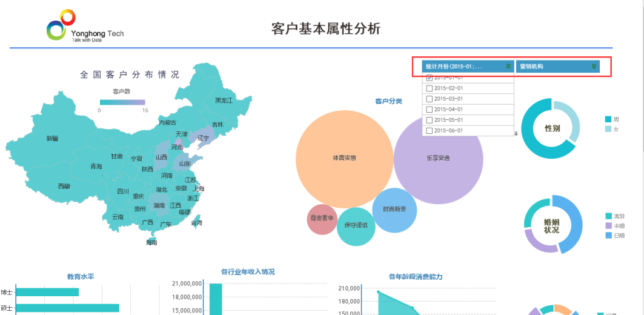The image size is (644, 315).
Task: Select 湖南 province on the map
Action: pos(159,205)
